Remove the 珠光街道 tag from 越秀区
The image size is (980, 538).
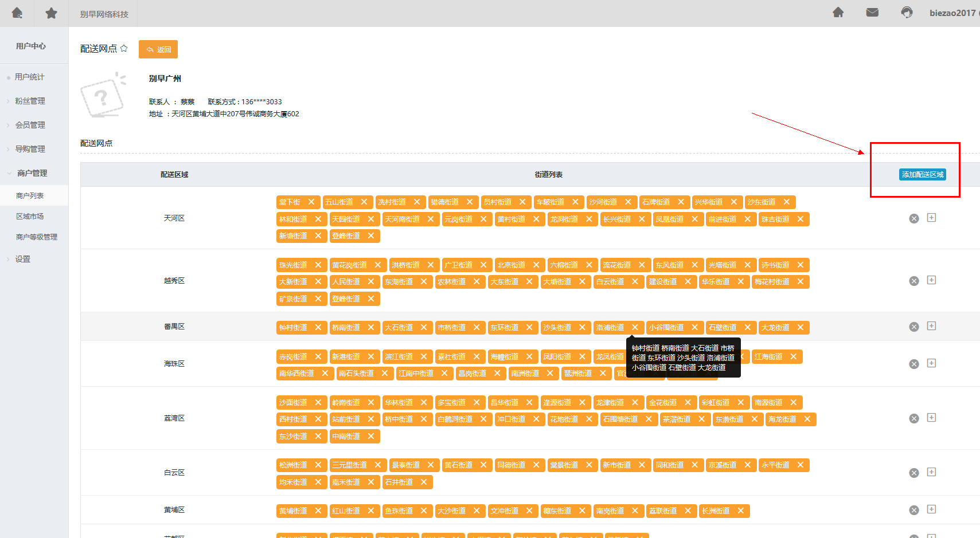pyautogui.click(x=318, y=265)
